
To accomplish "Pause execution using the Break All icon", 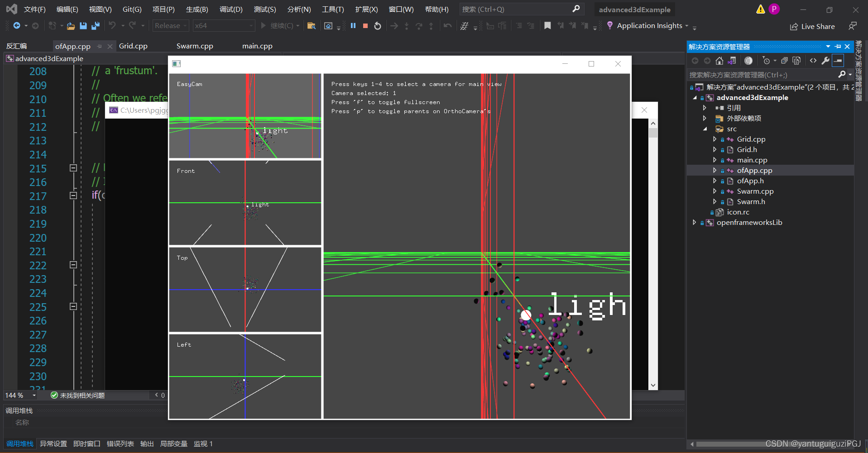I will click(353, 26).
